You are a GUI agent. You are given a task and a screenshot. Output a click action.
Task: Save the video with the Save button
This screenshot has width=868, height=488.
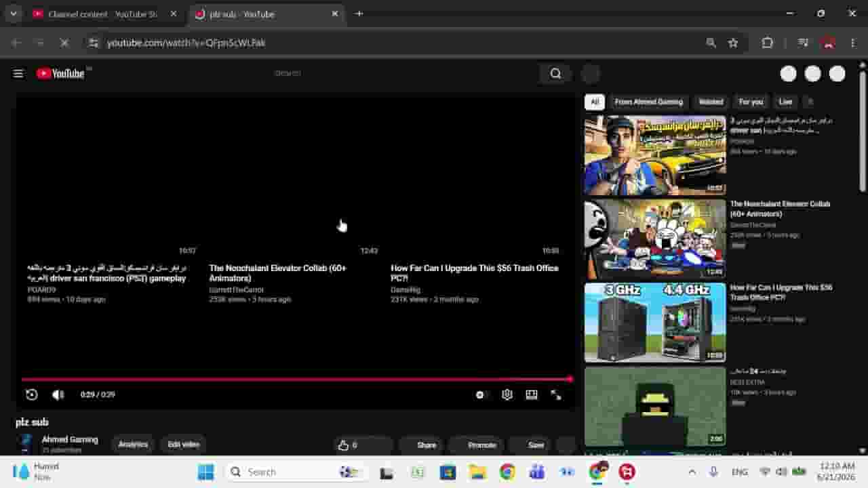pos(530,445)
